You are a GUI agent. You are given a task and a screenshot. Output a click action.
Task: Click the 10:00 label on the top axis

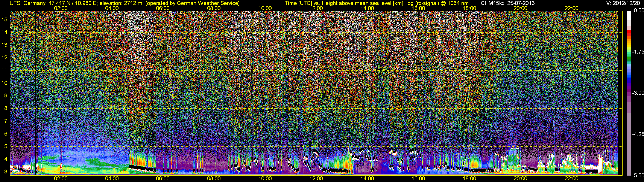pyautogui.click(x=265, y=8)
